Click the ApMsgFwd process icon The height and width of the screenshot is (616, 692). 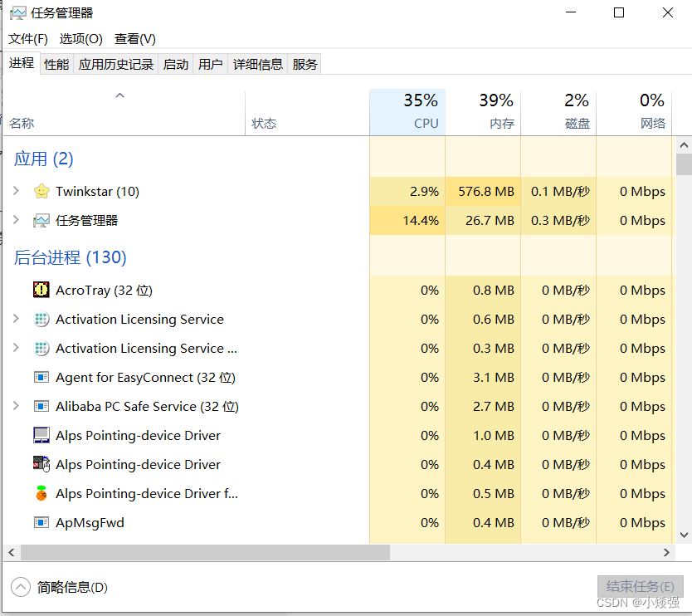tap(41, 522)
